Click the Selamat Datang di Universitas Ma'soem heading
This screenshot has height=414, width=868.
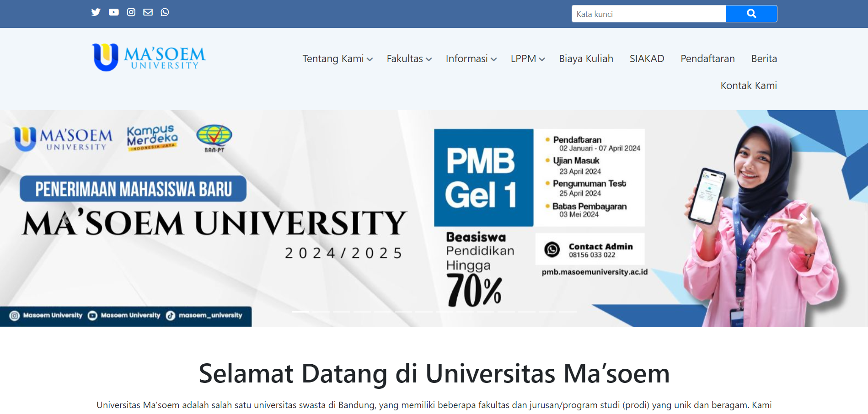point(434,373)
